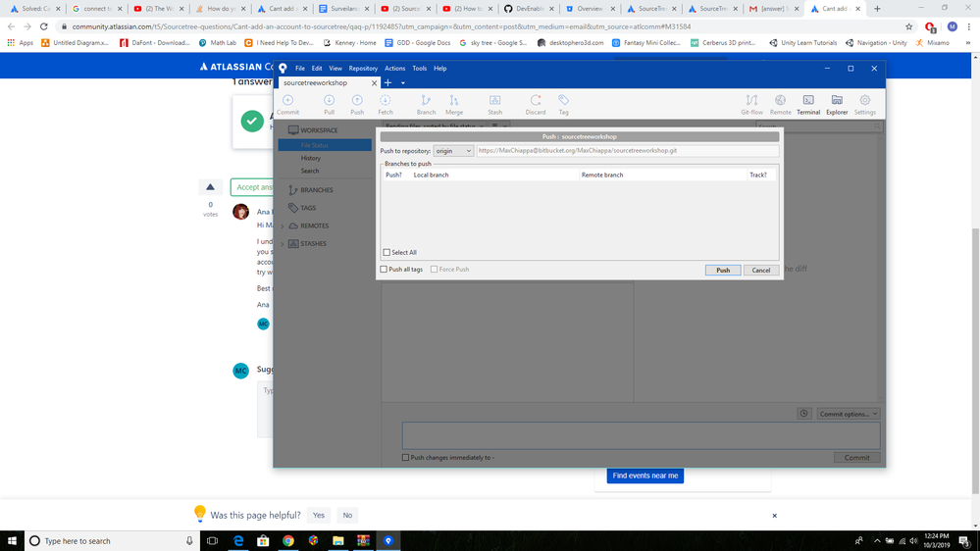Click Find events near me button
The width and height of the screenshot is (980, 551).
[645, 476]
